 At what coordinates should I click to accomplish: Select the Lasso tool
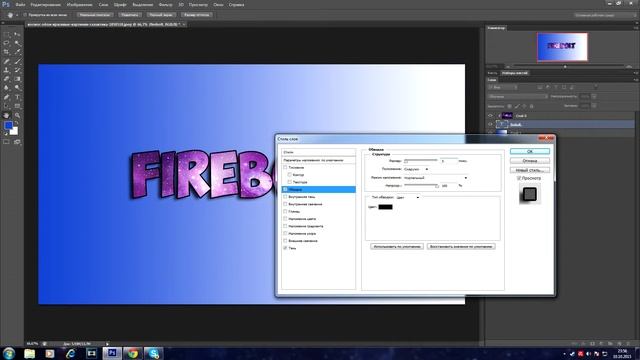(6, 43)
